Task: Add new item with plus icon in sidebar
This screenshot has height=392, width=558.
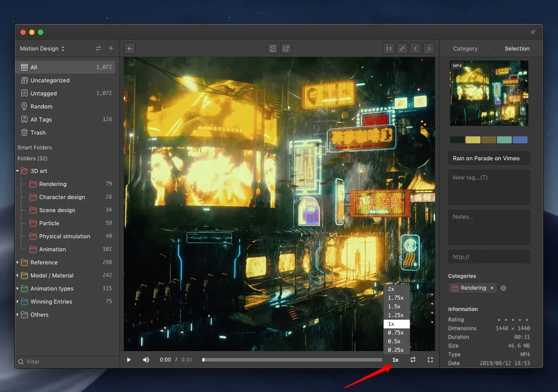Action: coord(111,48)
